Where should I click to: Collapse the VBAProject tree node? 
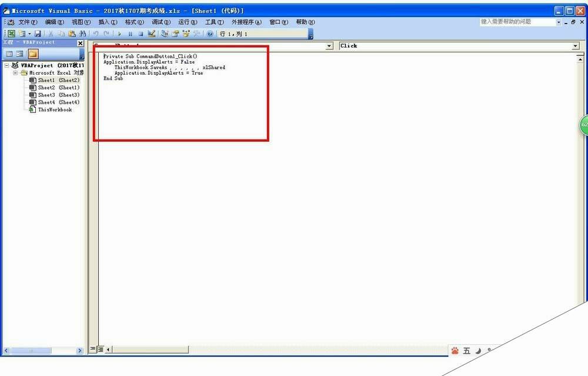click(6, 65)
